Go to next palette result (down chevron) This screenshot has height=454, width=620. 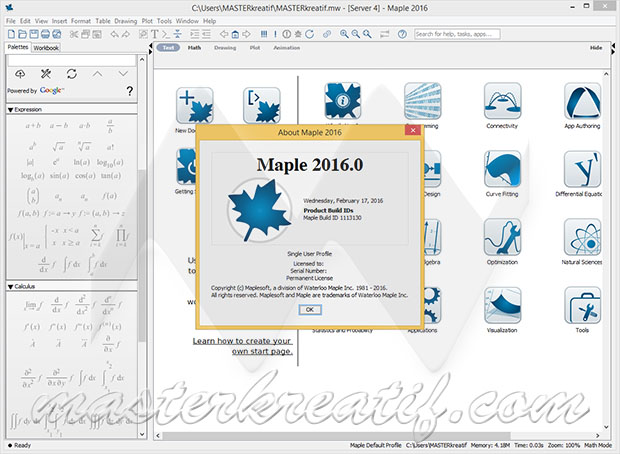(123, 74)
